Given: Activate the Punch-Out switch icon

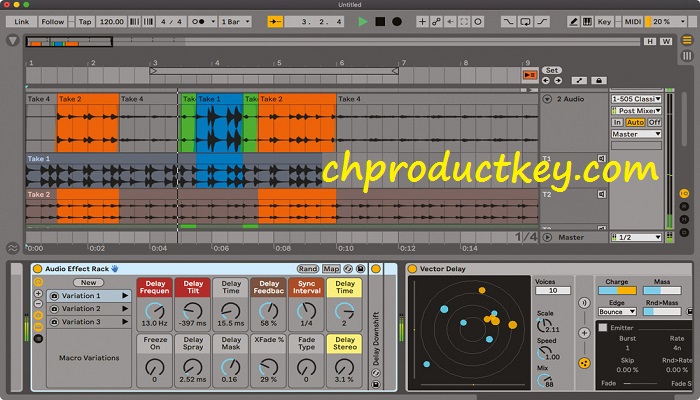Looking at the screenshot, I should 542,21.
